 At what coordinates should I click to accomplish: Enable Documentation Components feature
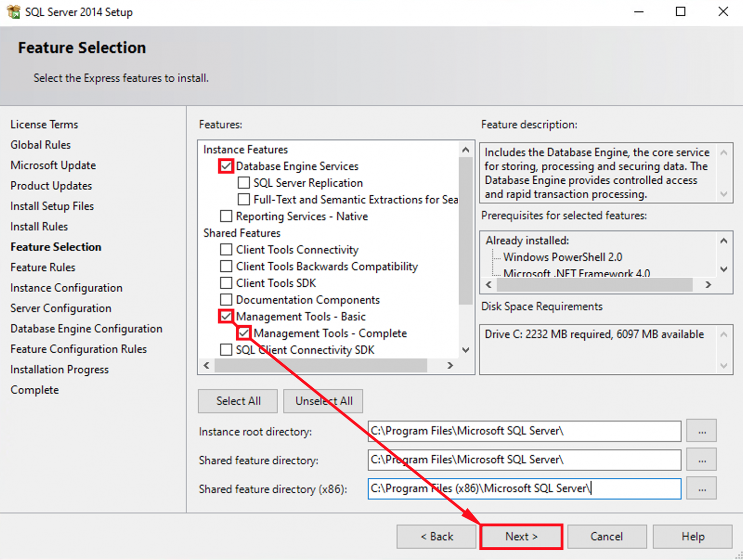[x=226, y=300]
